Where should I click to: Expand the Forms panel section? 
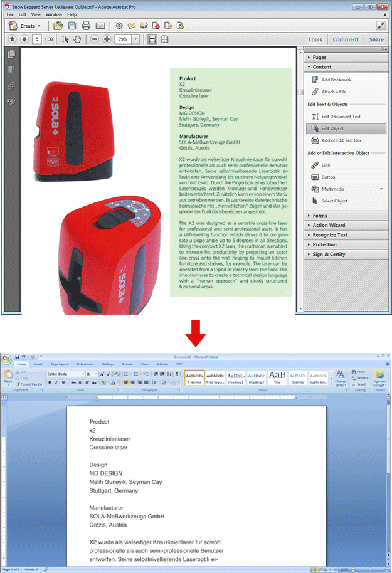coord(346,216)
